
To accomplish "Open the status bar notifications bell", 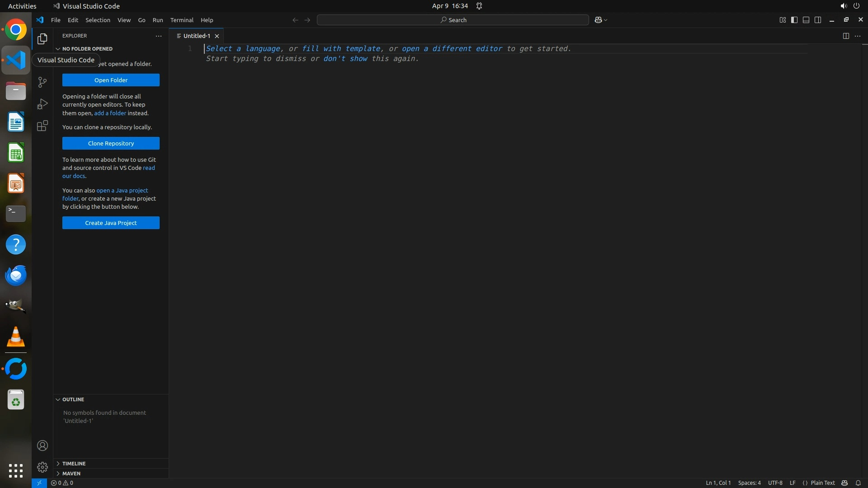I will tap(858, 483).
